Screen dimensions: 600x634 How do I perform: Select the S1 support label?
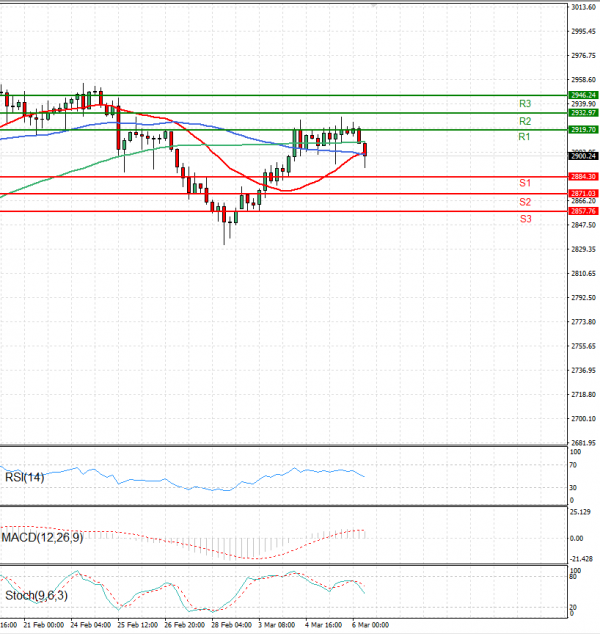524,184
